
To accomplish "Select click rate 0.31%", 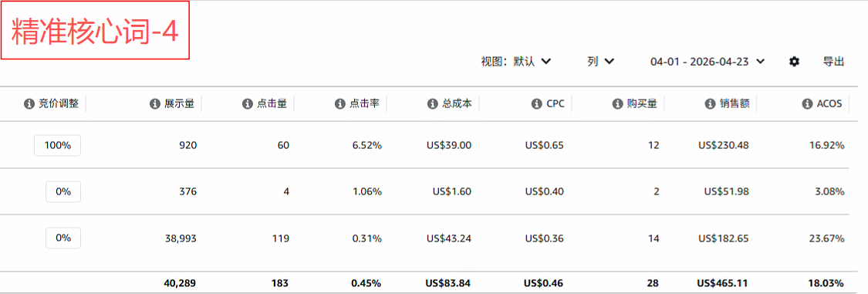I will 367,238.
